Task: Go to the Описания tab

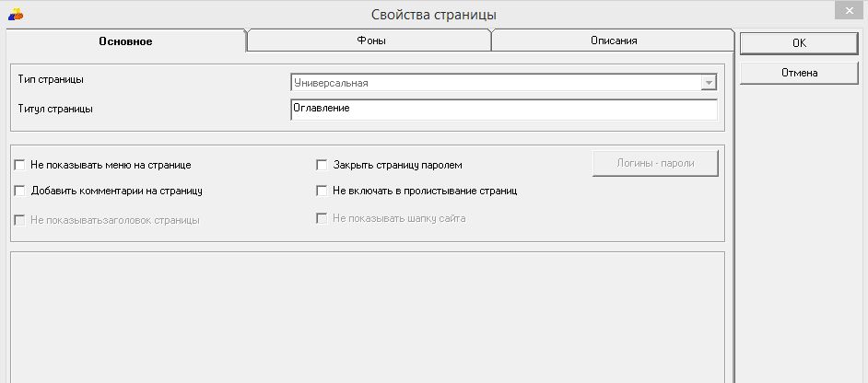Action: pos(614,41)
